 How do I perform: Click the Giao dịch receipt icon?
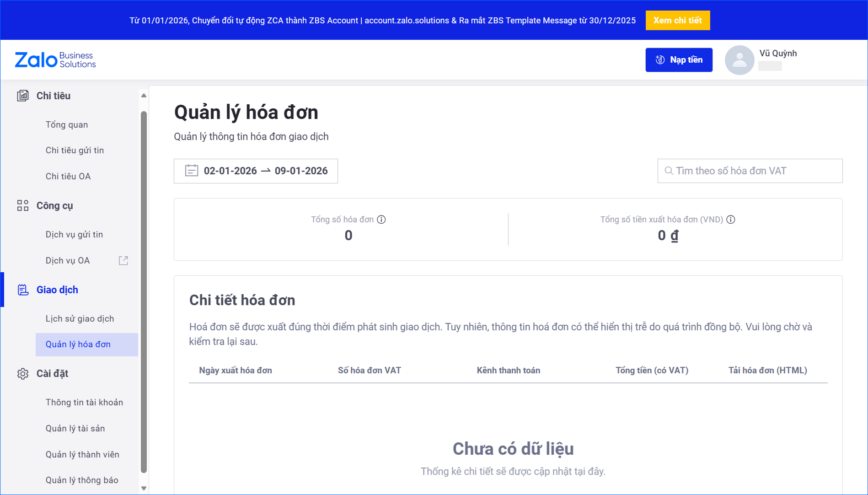[23, 290]
